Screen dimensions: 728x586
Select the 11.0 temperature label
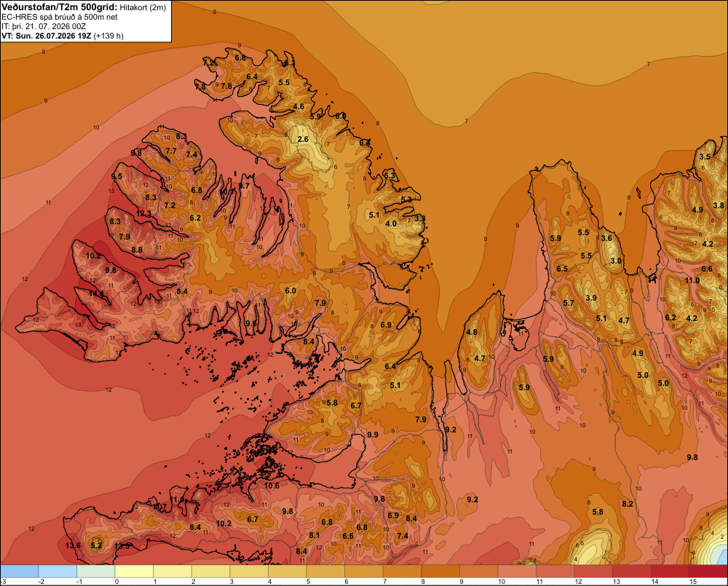pyautogui.click(x=692, y=280)
